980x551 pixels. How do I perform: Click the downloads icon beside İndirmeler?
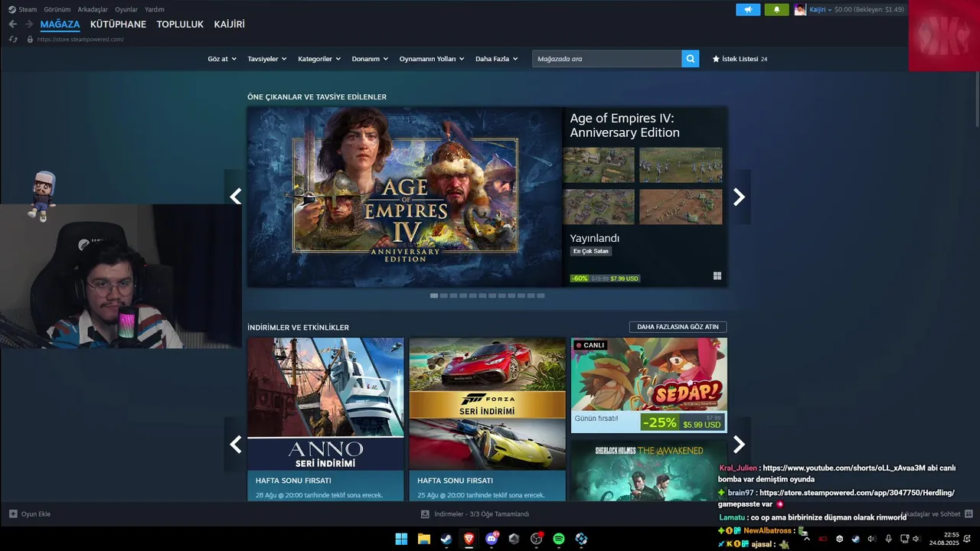tap(425, 514)
